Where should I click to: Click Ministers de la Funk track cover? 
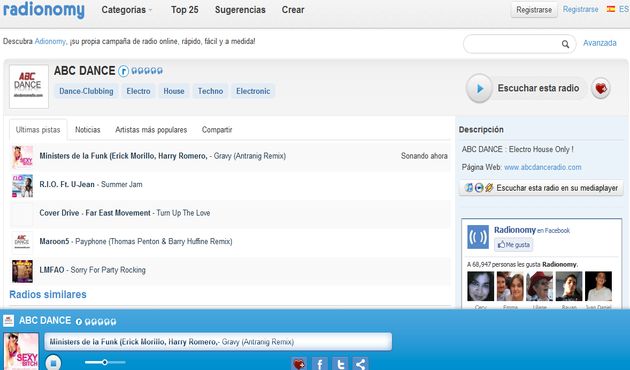[x=22, y=157]
